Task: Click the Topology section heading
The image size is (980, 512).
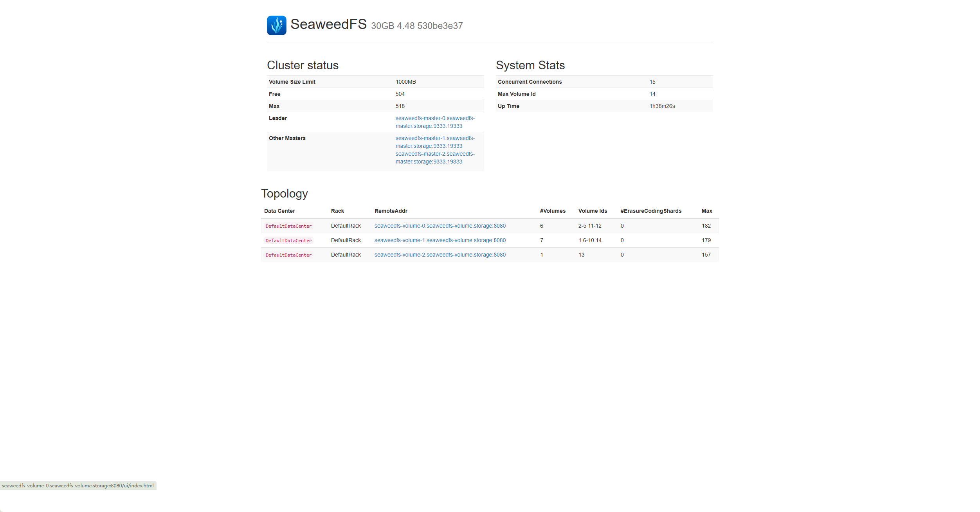Action: [285, 194]
